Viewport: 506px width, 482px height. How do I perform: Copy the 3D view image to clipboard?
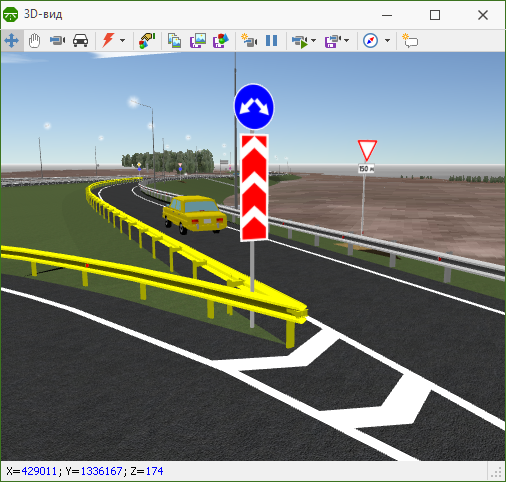pos(174,41)
